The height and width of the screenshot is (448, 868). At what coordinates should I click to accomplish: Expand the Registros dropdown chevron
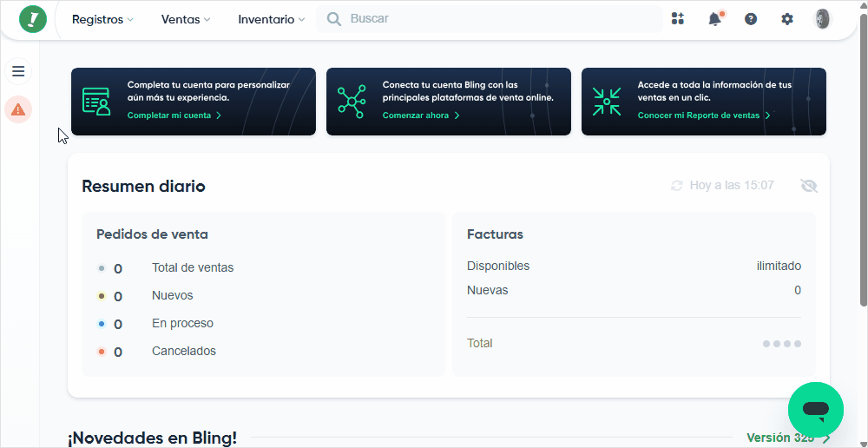click(130, 20)
